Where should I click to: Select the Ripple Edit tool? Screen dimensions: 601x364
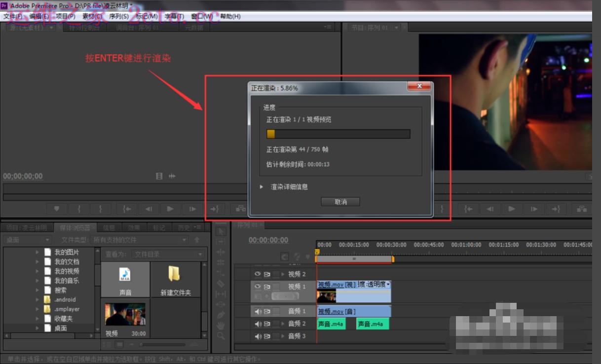221,252
